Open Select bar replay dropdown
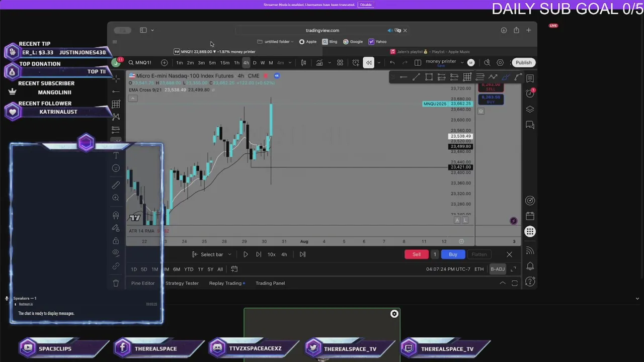Viewport: 644px width, 362px height. click(212, 254)
